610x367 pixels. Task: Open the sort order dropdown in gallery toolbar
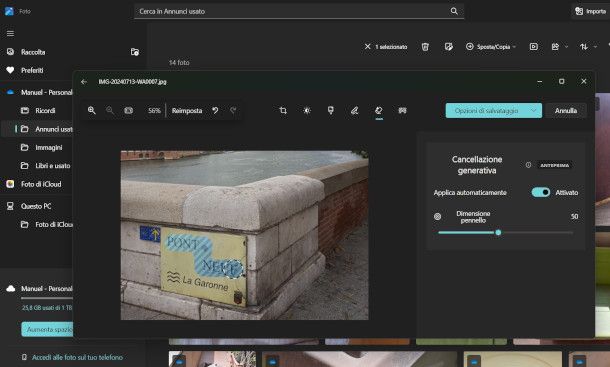click(x=588, y=47)
